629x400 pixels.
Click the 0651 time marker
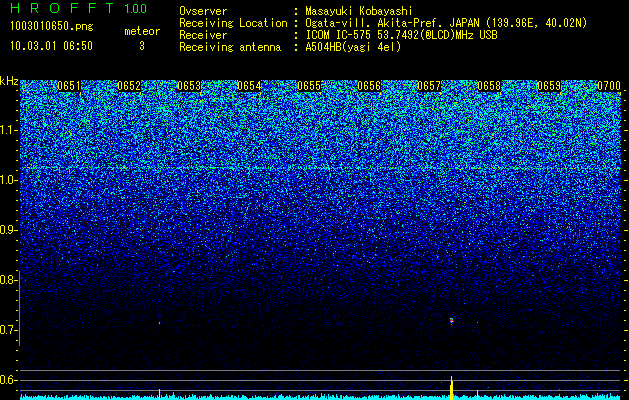point(69,86)
